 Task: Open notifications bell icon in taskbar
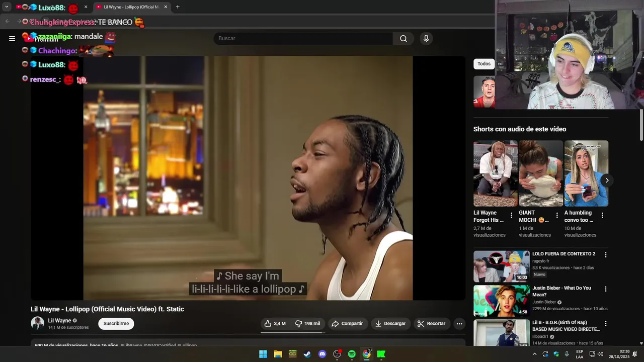pyautogui.click(x=635, y=354)
